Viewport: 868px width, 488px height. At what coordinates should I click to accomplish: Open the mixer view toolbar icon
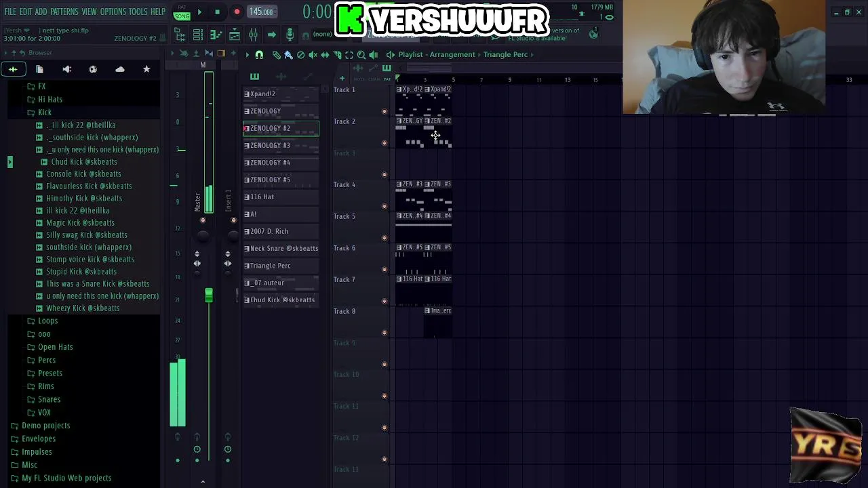pyautogui.click(x=252, y=35)
